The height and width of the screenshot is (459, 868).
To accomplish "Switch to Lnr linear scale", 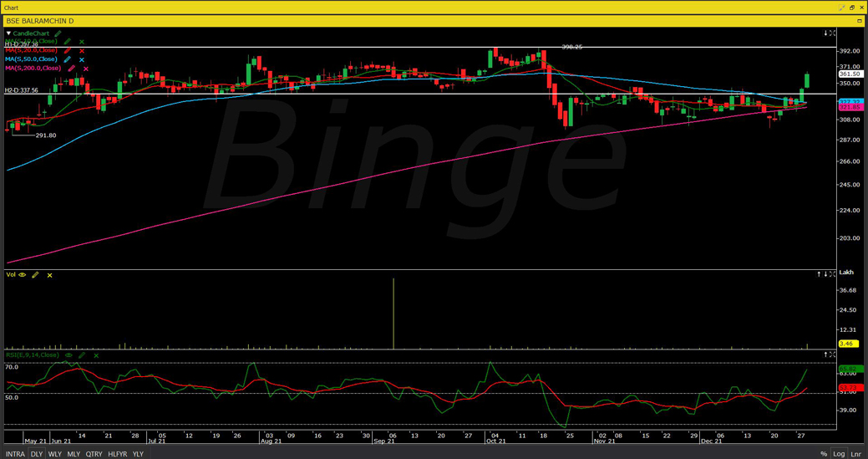I will click(x=855, y=454).
